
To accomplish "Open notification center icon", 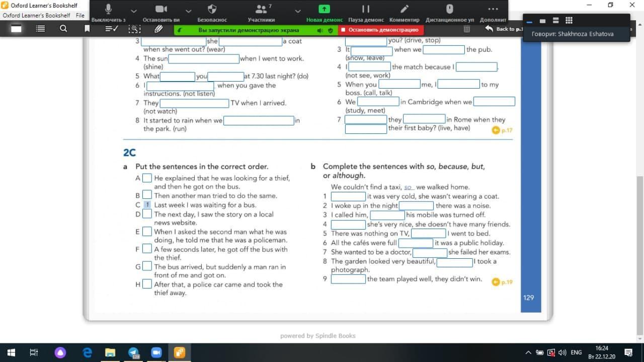I will [x=628, y=352].
